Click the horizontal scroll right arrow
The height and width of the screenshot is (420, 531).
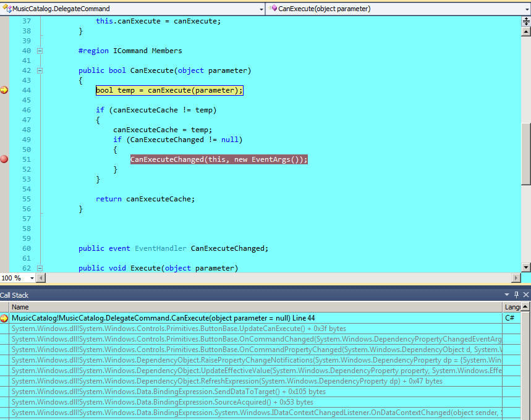click(516, 278)
